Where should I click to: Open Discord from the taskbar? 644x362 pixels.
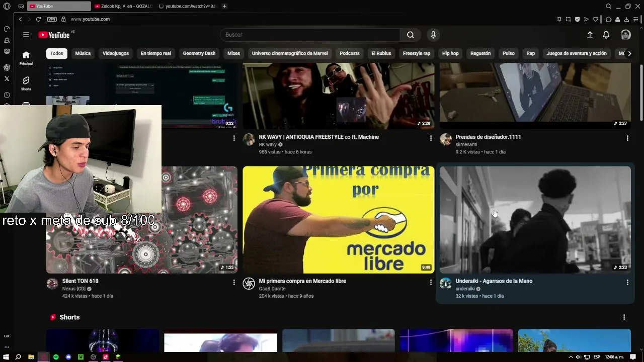click(x=68, y=357)
